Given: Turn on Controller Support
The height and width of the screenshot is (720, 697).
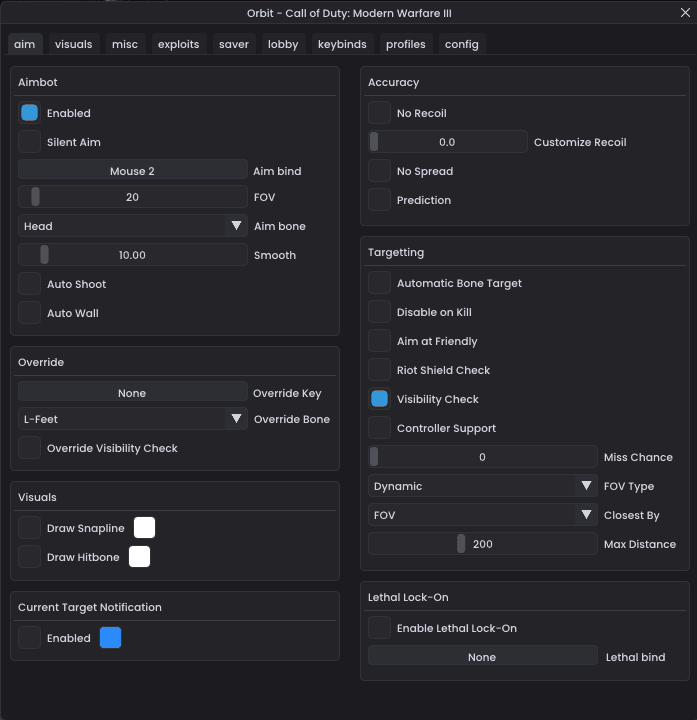Looking at the screenshot, I should (x=379, y=428).
